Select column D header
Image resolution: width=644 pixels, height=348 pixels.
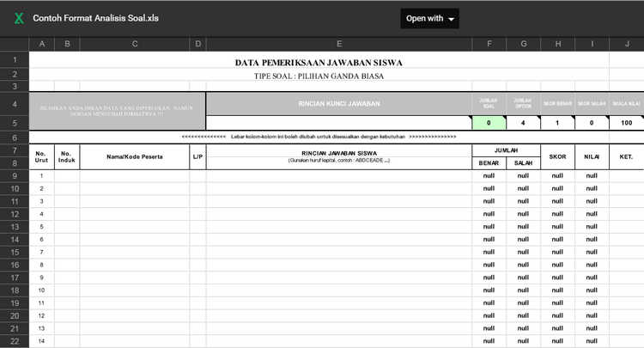point(198,44)
